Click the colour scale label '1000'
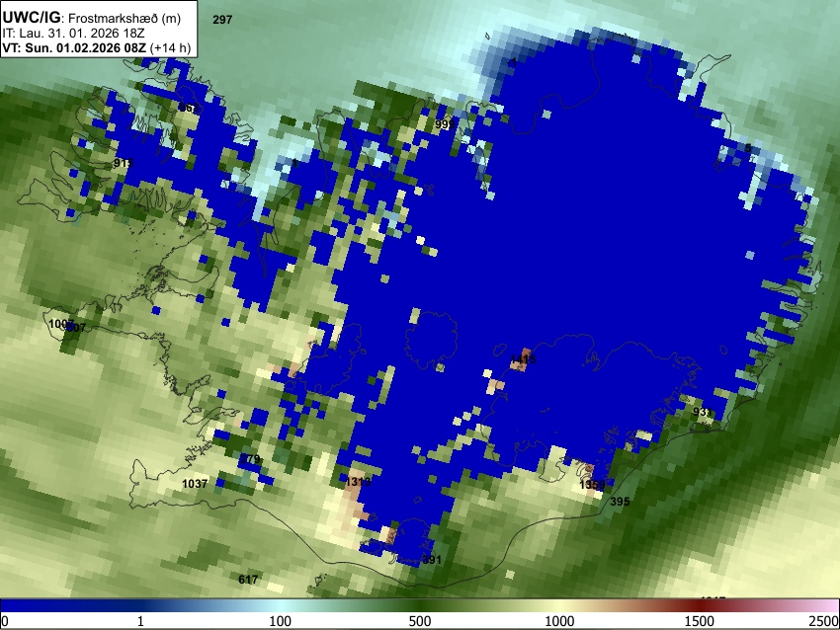840x630 pixels. pyautogui.click(x=559, y=621)
